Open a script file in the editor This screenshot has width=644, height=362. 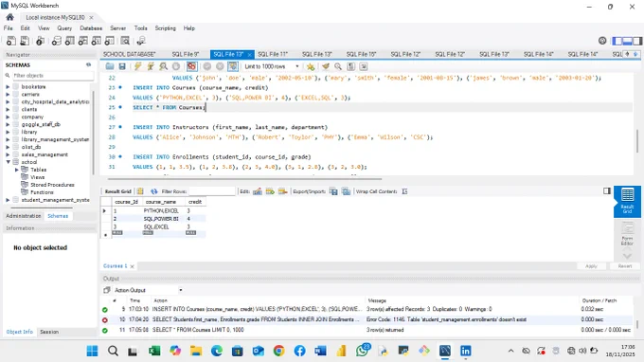click(x=110, y=66)
